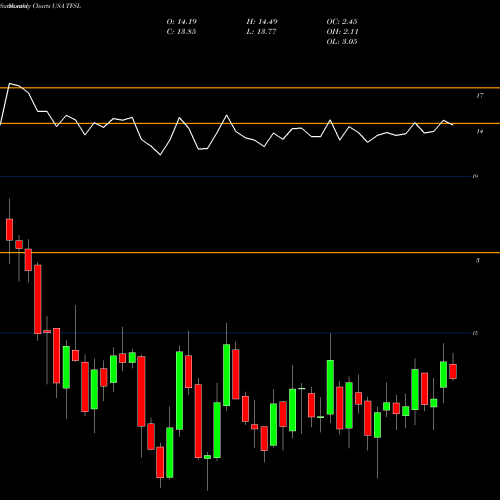Click the "OH: 2.11" value

click(342, 32)
